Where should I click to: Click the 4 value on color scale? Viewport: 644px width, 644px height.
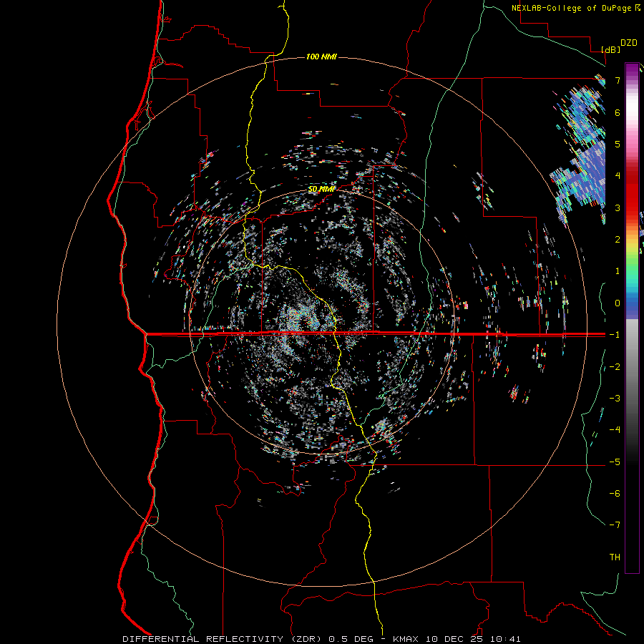618,176
